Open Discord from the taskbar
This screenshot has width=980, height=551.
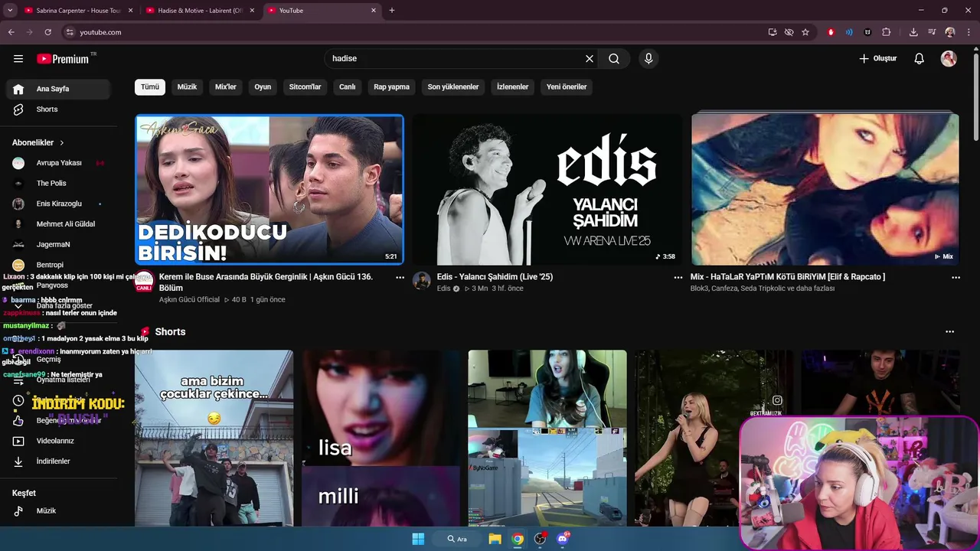563,539
